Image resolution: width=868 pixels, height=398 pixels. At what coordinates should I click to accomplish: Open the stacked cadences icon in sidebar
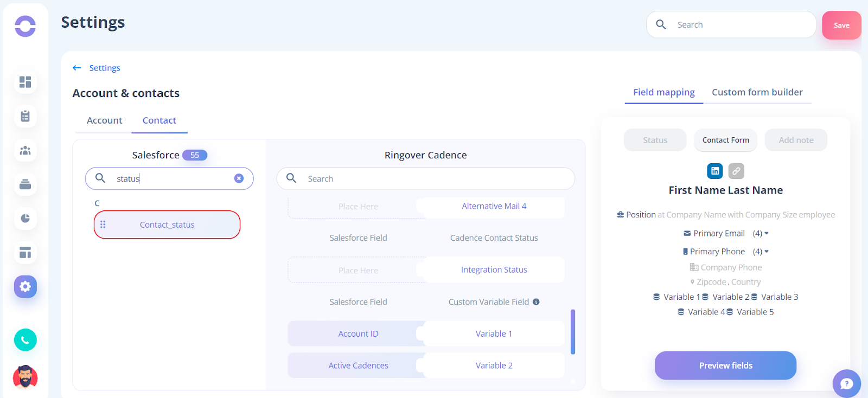point(25,184)
